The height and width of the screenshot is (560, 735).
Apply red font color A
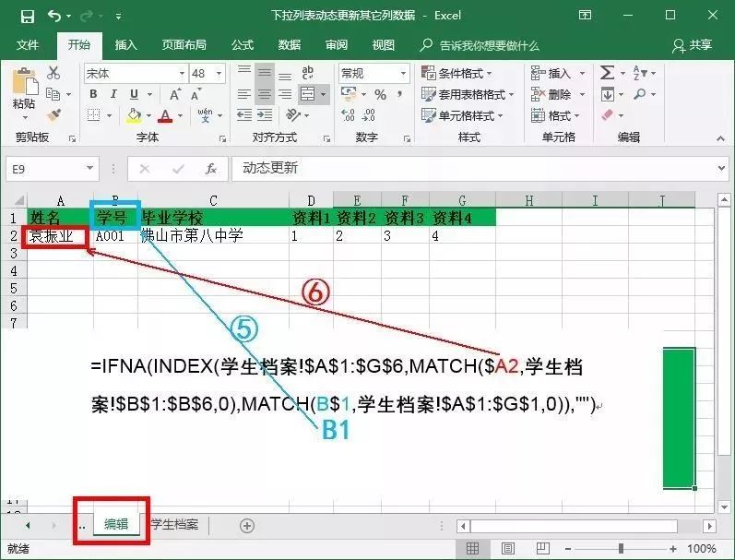(x=165, y=115)
